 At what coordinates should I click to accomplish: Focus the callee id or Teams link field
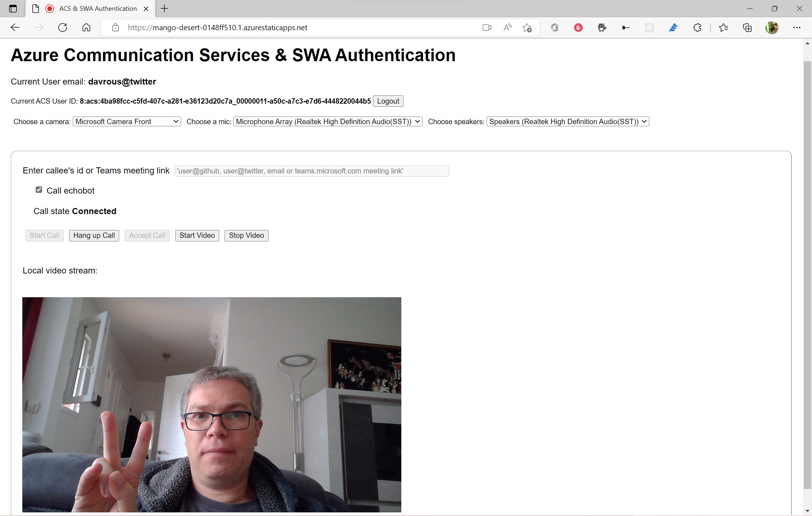tap(312, 171)
